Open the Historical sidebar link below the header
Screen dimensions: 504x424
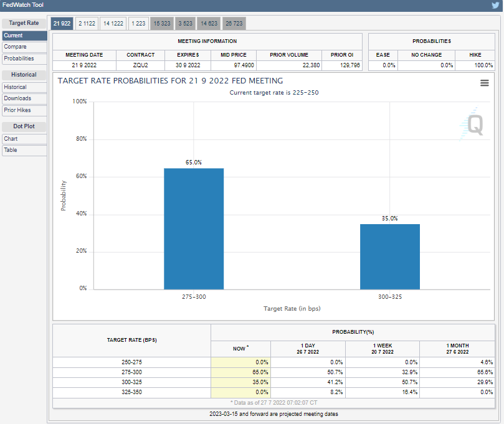24,87
